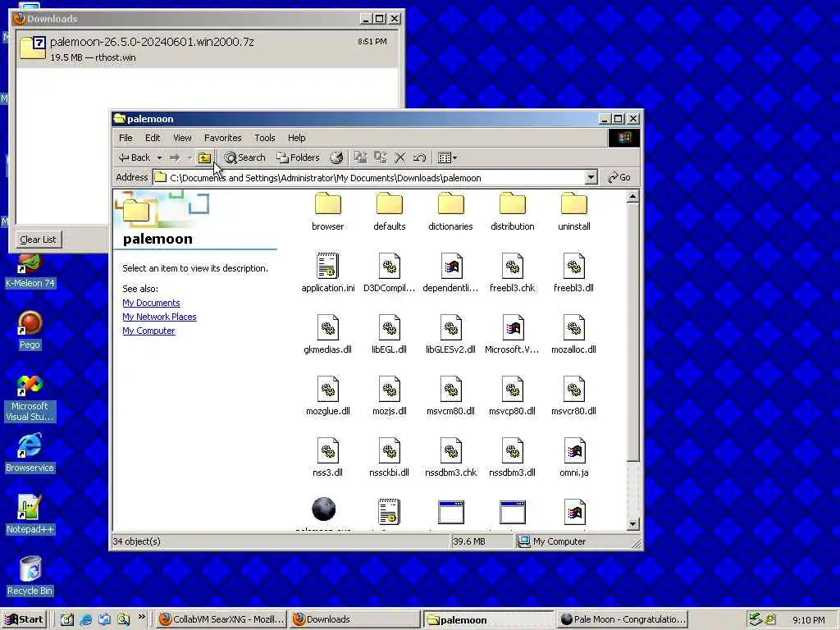The width and height of the screenshot is (840, 630).
Task: Open the Favorites menu
Action: tap(223, 138)
